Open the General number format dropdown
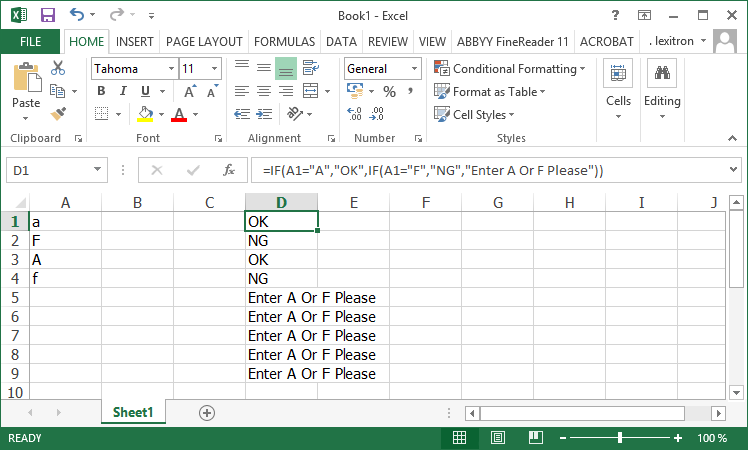The height and width of the screenshot is (450, 748). point(415,69)
